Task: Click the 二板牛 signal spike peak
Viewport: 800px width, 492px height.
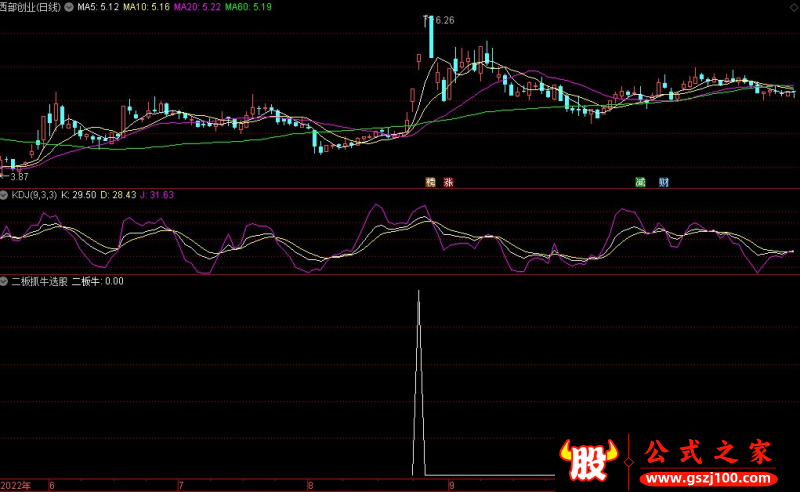Action: point(418,293)
